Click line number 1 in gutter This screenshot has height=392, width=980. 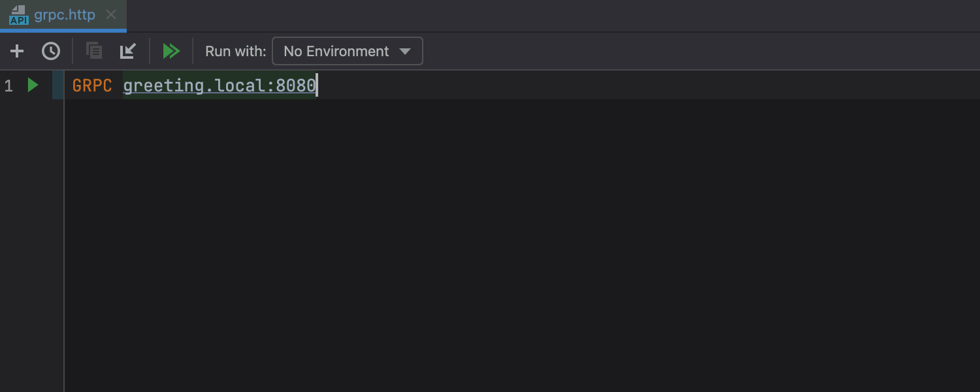[x=8, y=86]
